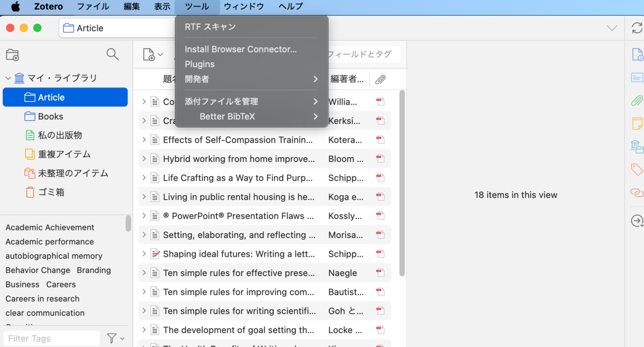Click the tag filter funnel icon
644x347 pixels.
(x=112, y=338)
